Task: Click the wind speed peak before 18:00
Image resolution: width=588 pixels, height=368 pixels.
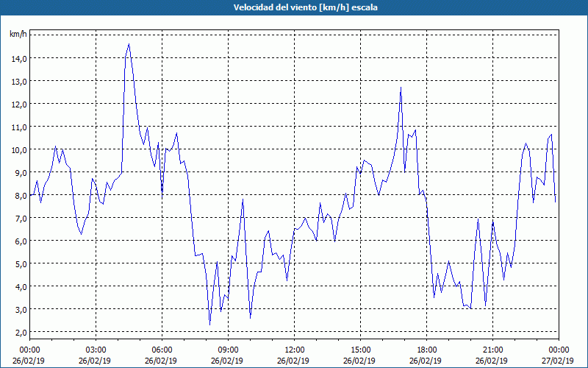Action: point(401,88)
